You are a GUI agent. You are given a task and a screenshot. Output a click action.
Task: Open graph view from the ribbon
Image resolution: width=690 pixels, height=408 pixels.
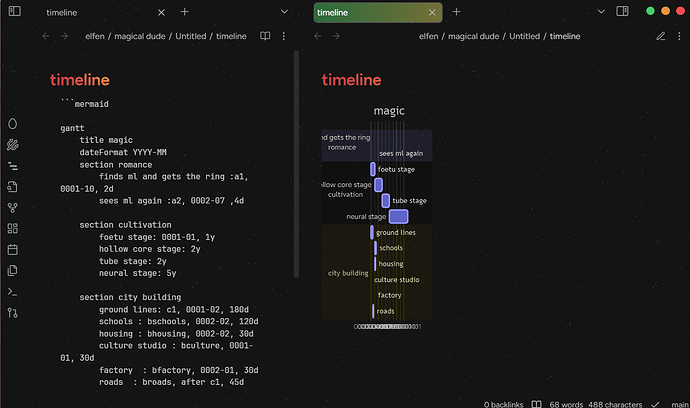pyautogui.click(x=13, y=208)
